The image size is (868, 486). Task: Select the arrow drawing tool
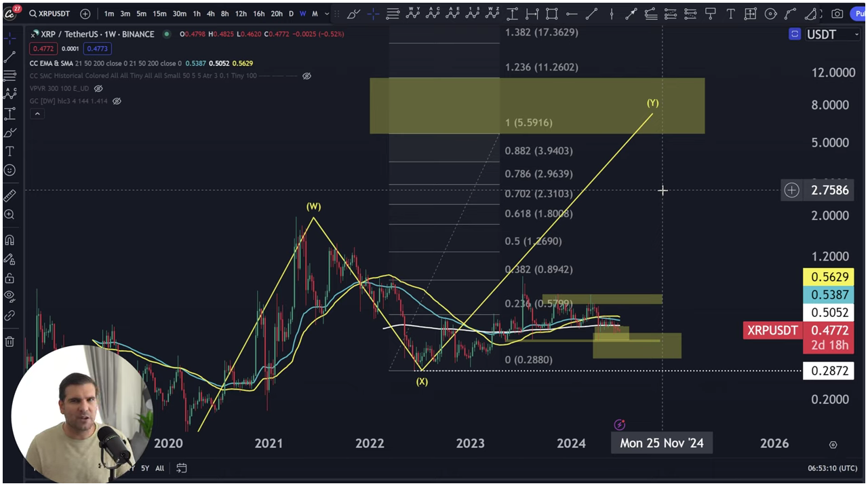pyautogui.click(x=631, y=14)
